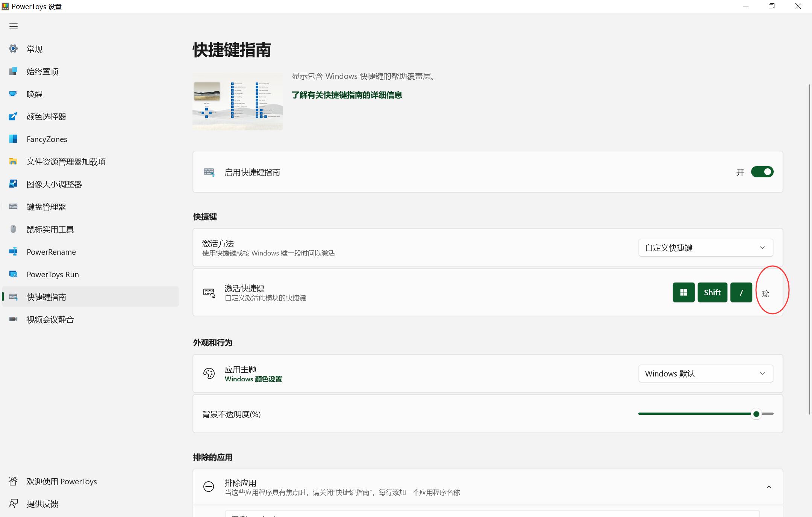Select the Color Picker (颜色选择器) icon
812x517 pixels.
point(13,116)
